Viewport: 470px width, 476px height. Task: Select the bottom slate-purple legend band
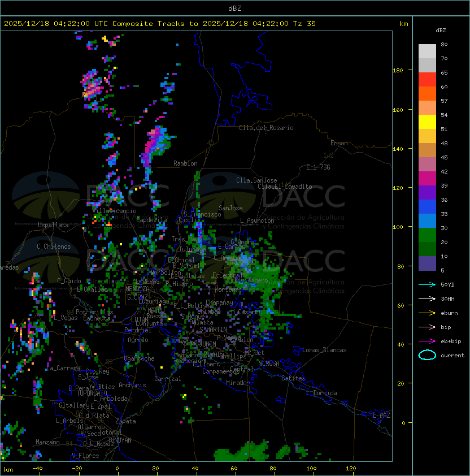click(x=427, y=263)
